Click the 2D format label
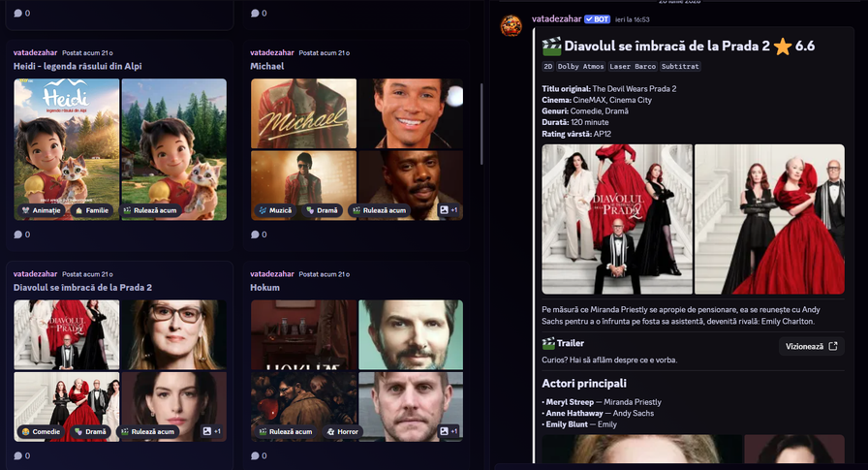 tap(547, 67)
